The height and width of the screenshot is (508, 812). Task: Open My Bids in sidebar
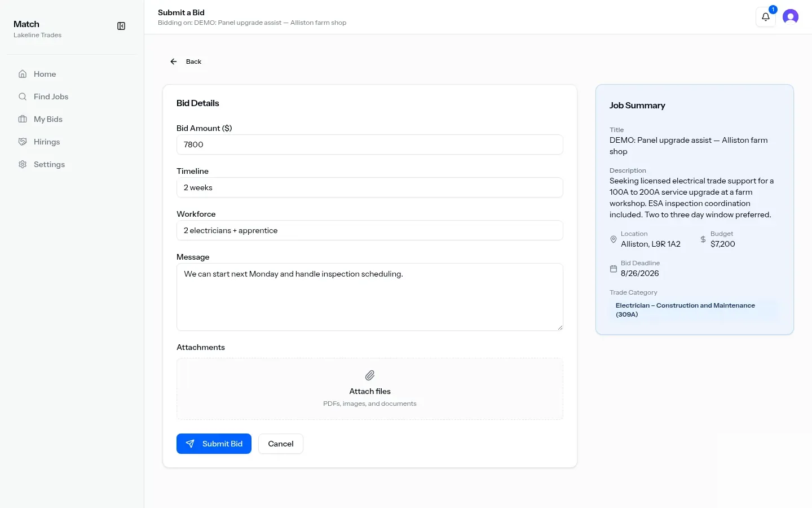pyautogui.click(x=72, y=119)
